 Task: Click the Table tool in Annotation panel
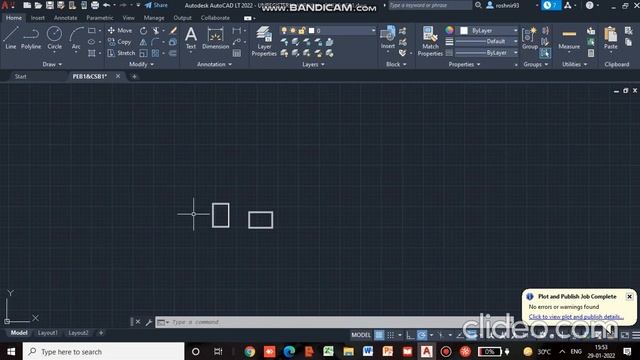pos(237,53)
